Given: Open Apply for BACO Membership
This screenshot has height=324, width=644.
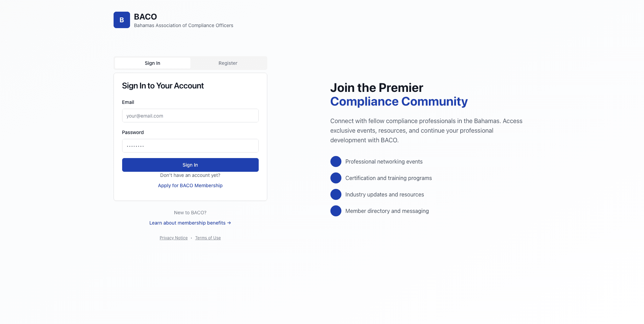Looking at the screenshot, I should point(190,185).
